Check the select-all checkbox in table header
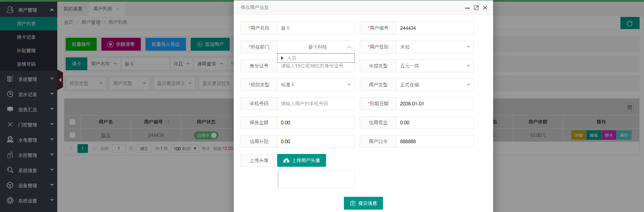 point(72,122)
